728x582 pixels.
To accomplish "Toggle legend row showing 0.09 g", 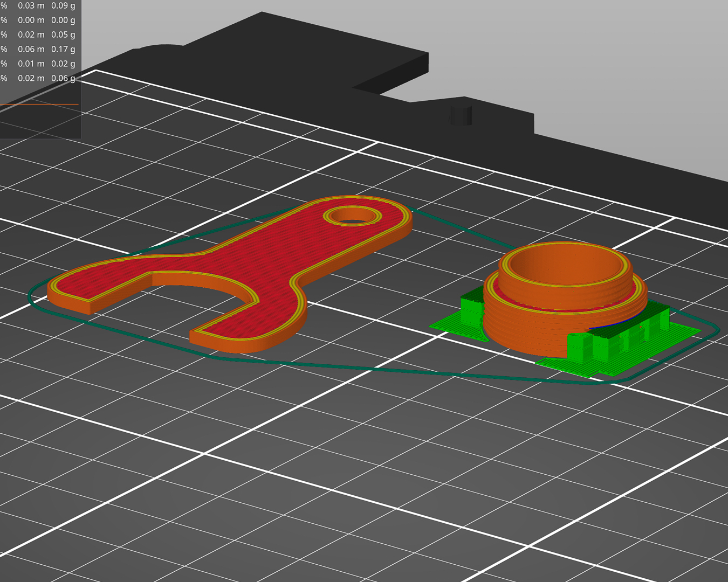I will (39, 5).
